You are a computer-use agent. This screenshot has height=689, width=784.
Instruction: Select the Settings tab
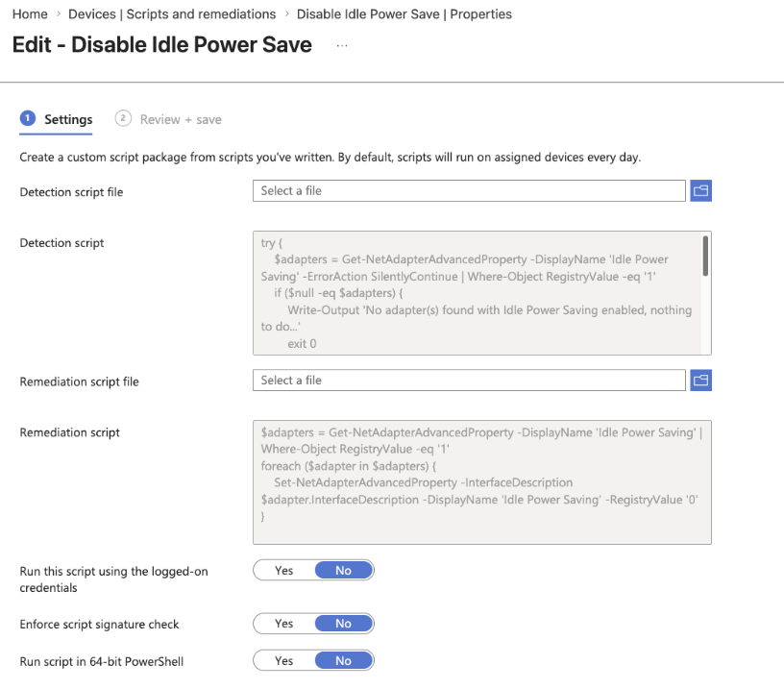67,119
